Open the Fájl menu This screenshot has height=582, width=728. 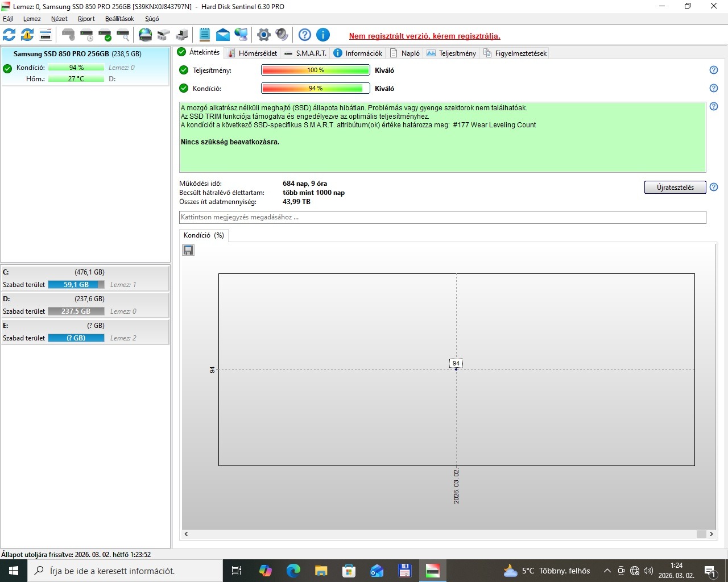tap(8, 19)
